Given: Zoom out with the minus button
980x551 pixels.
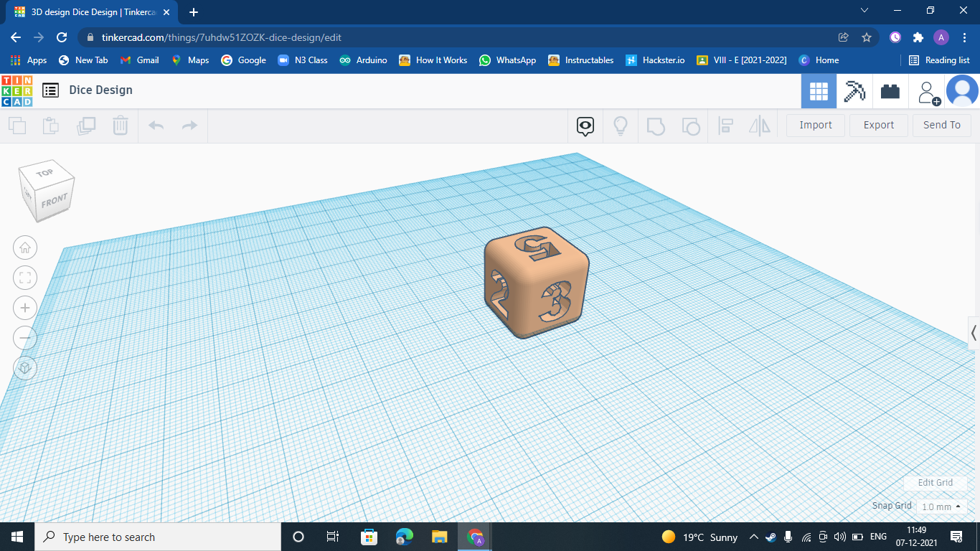Looking at the screenshot, I should pos(25,338).
